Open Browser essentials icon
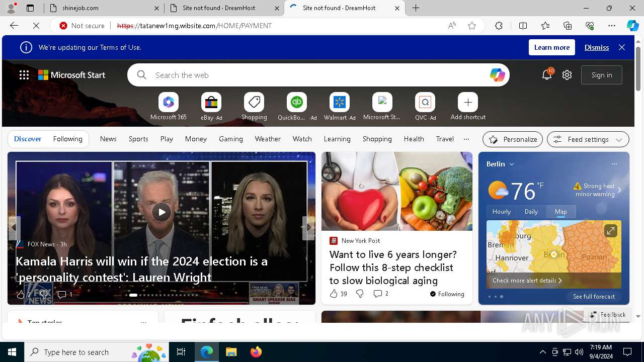The width and height of the screenshot is (644, 362). tap(590, 26)
